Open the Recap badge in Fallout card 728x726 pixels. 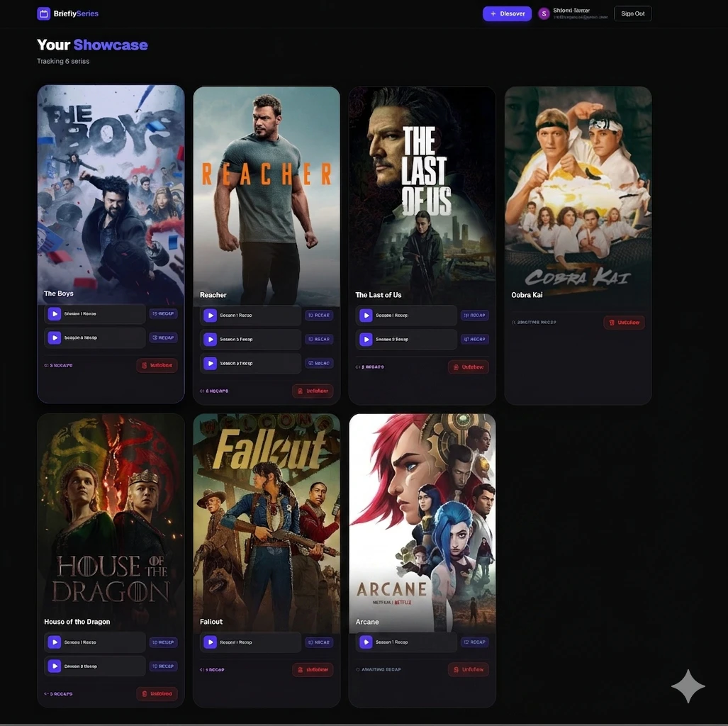[x=319, y=642]
